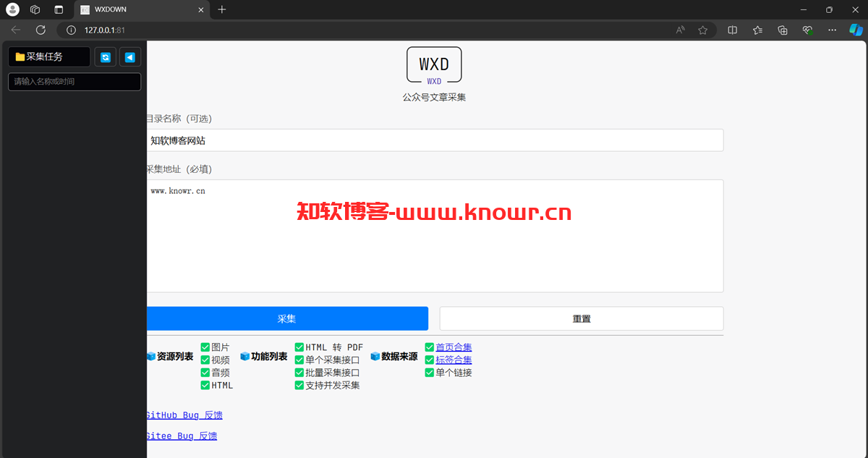Open browser settings and more menu
The image size is (868, 458).
tap(832, 30)
